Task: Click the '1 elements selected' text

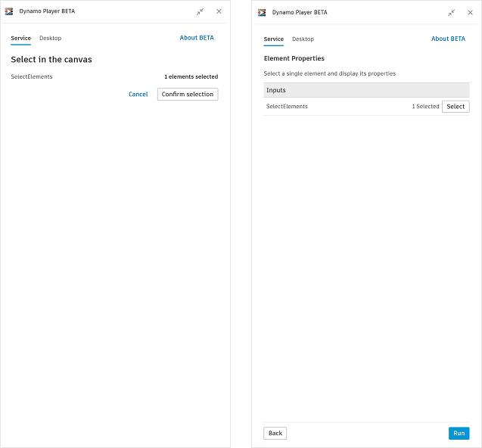Action: tap(191, 77)
